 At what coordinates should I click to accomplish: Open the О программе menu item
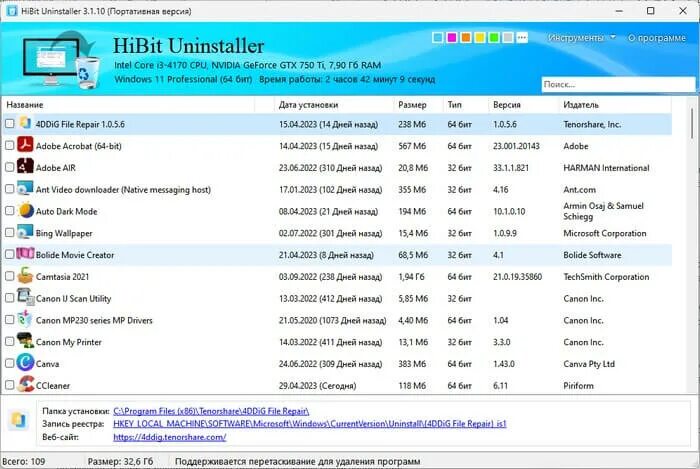click(x=657, y=38)
